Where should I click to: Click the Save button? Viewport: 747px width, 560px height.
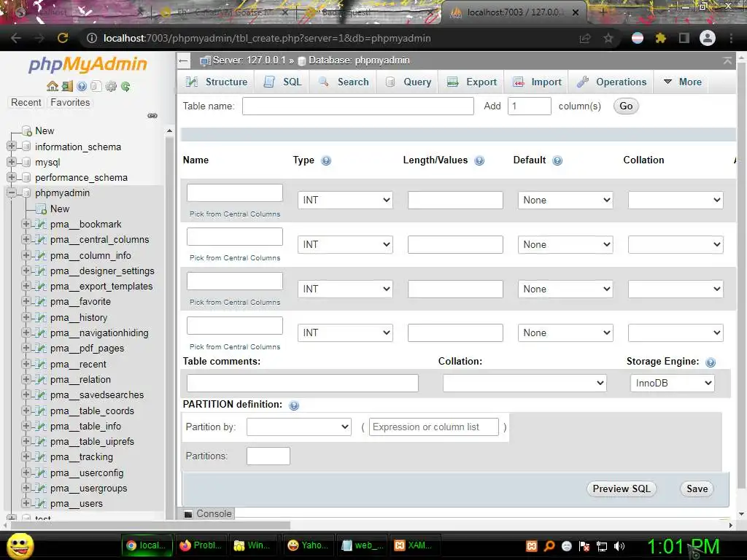coord(697,489)
